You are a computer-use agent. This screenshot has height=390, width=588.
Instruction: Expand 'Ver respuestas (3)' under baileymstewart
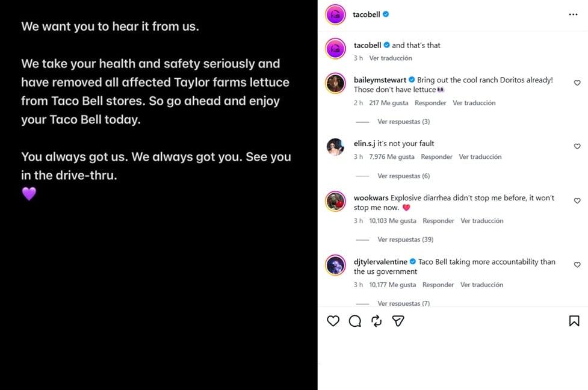(403, 122)
